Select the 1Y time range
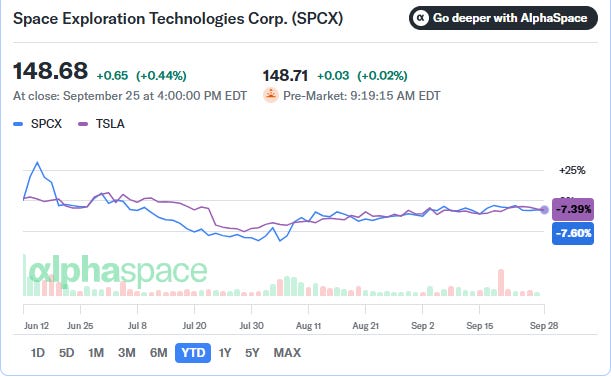 225,353
